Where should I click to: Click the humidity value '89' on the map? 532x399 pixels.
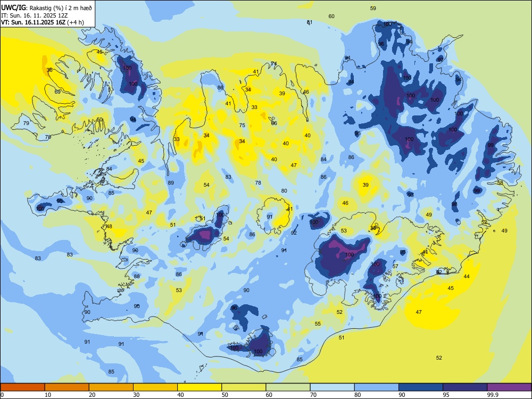pos(171,182)
